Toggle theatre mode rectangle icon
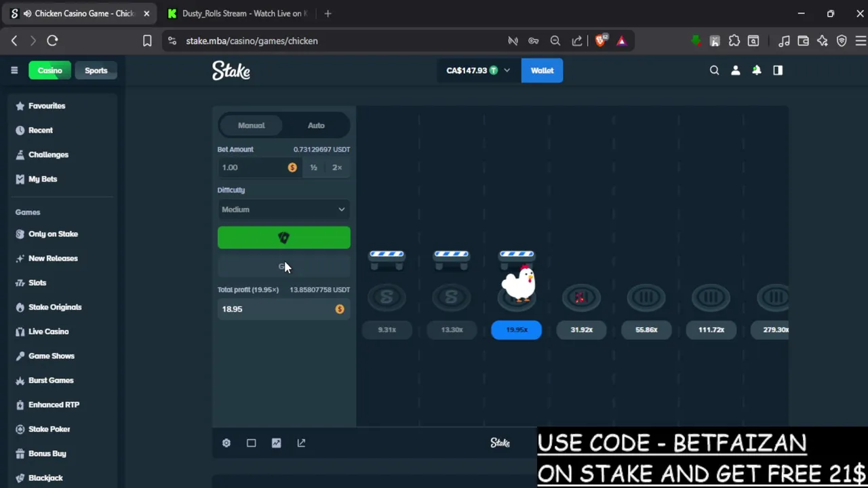This screenshot has width=868, height=488. [x=252, y=443]
